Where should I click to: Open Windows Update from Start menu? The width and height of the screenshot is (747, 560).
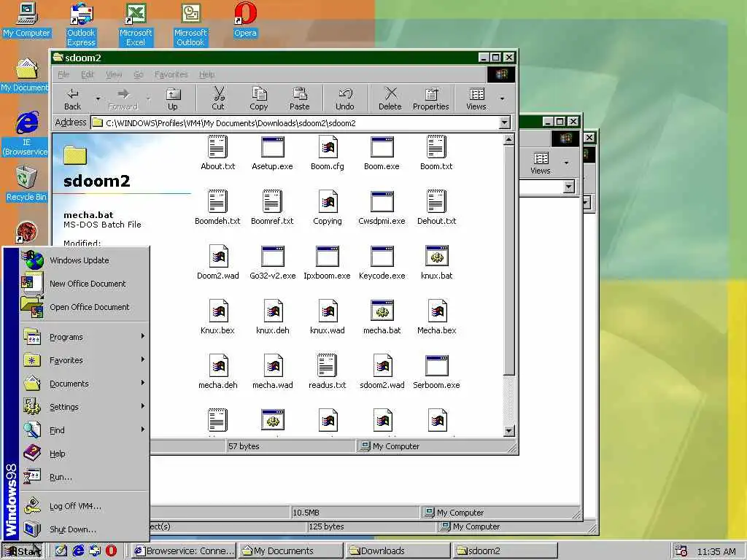tap(85, 260)
